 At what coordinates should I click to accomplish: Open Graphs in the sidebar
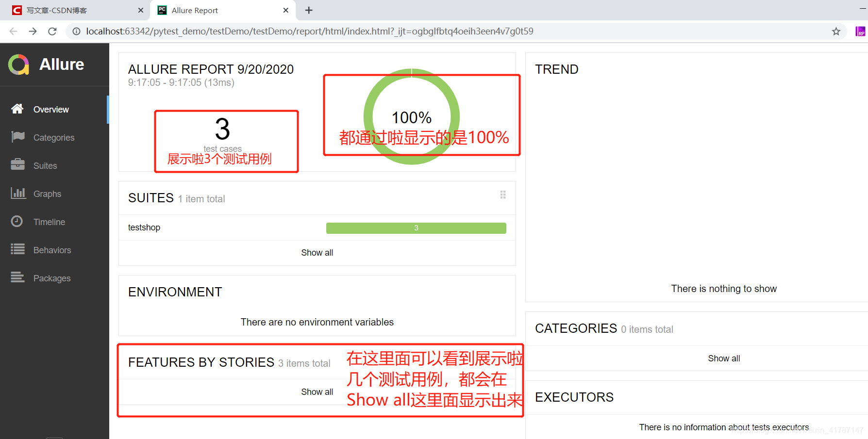[x=54, y=194]
